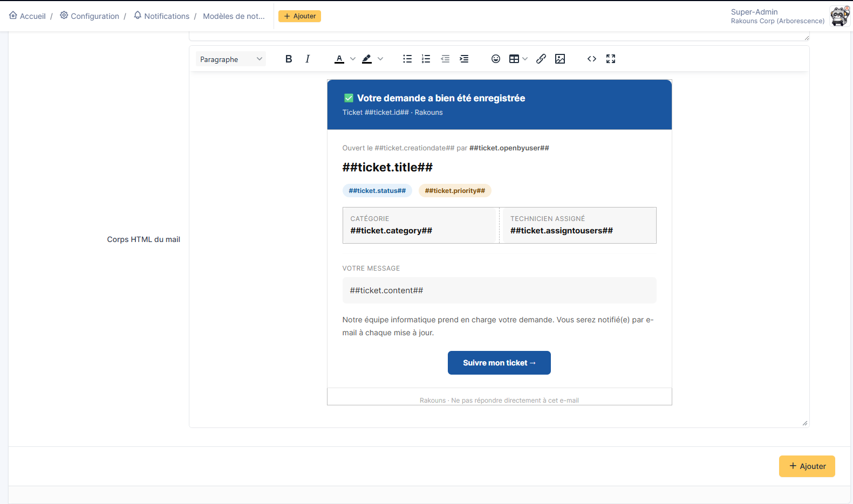This screenshot has height=504, width=853.
Task: Click the user avatar image
Action: click(x=840, y=16)
